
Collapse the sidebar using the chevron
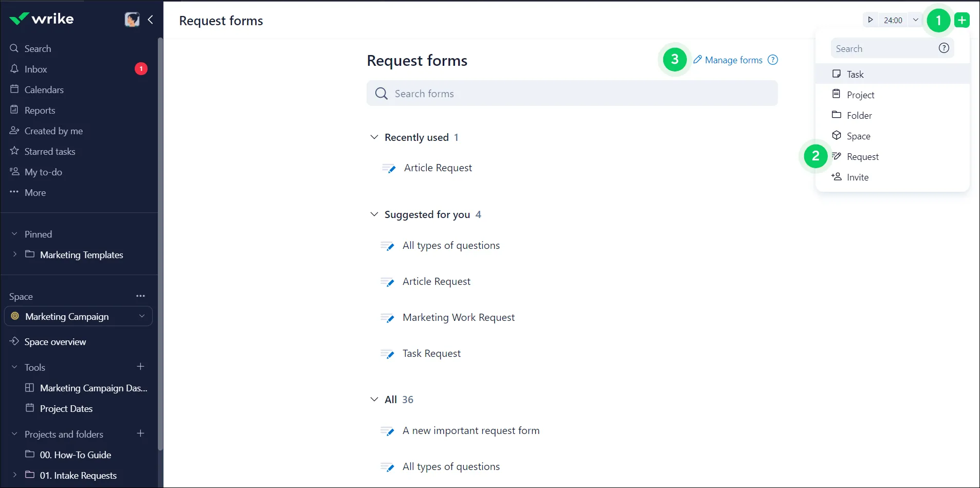[151, 20]
